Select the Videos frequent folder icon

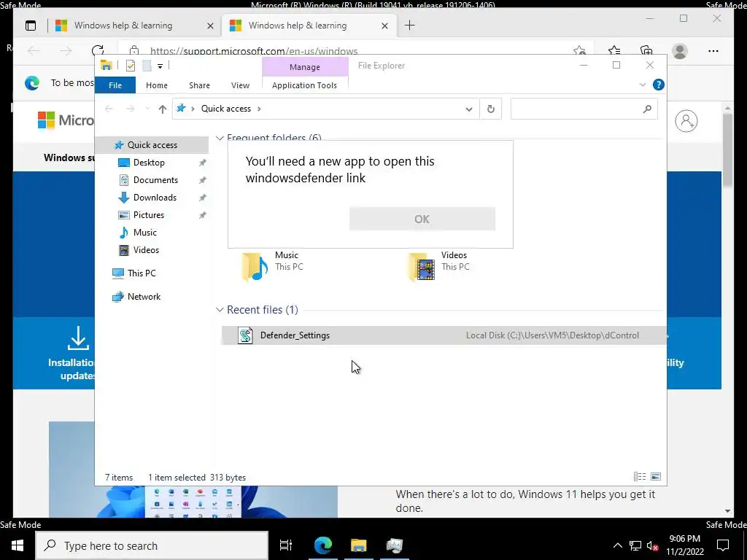(x=421, y=267)
